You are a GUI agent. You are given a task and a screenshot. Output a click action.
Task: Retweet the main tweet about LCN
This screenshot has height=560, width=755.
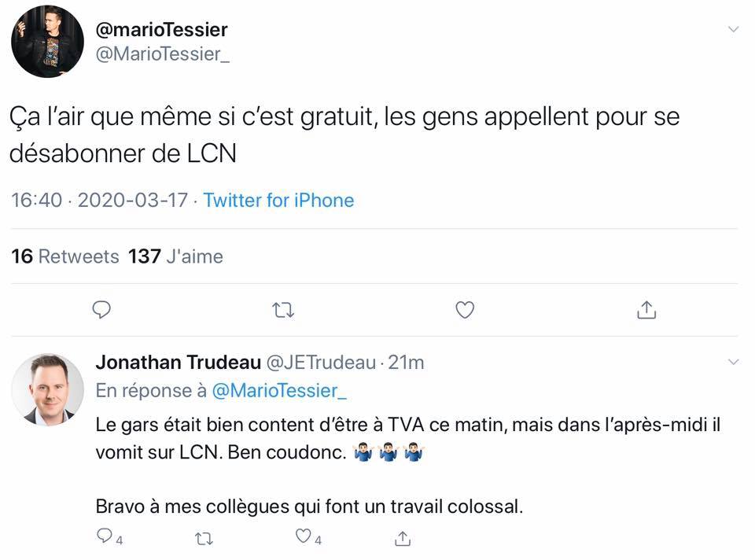[x=283, y=310]
